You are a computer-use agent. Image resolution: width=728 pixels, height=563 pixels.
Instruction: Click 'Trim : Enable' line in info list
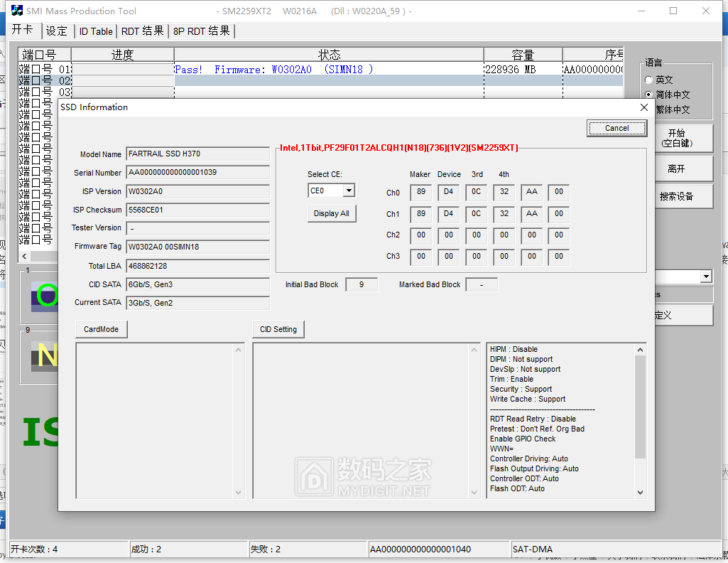click(x=511, y=379)
